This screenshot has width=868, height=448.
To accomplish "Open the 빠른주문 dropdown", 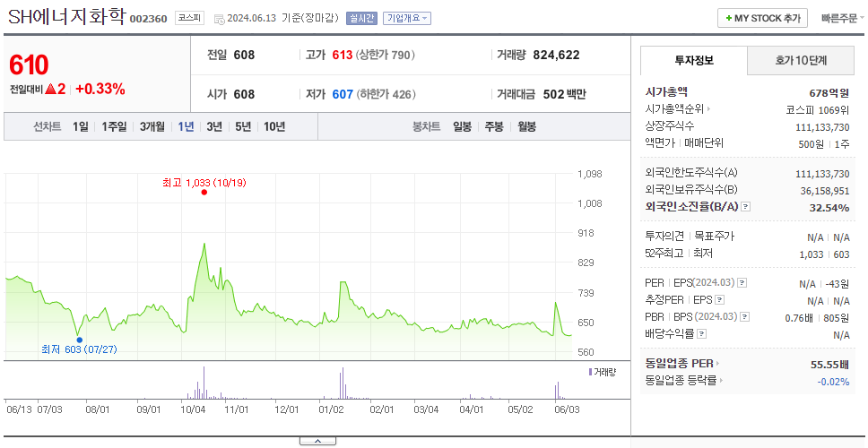I will point(843,18).
